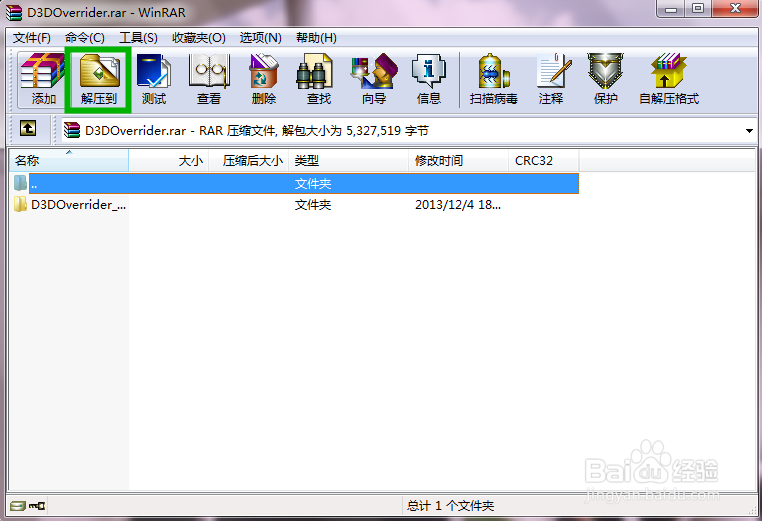Image resolution: width=762 pixels, height=521 pixels.
Task: Click the key password icon in status bar
Action: [x=37, y=506]
